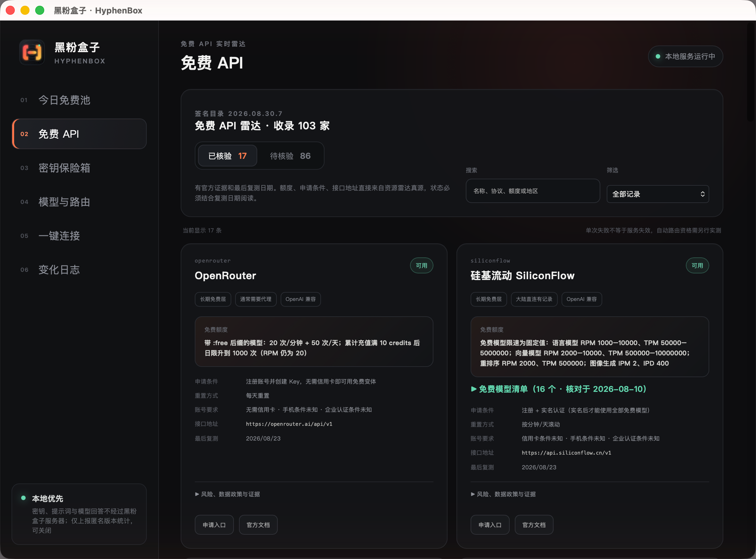
Task: Click 申请入口 on the OpenRouter card
Action: (x=214, y=525)
